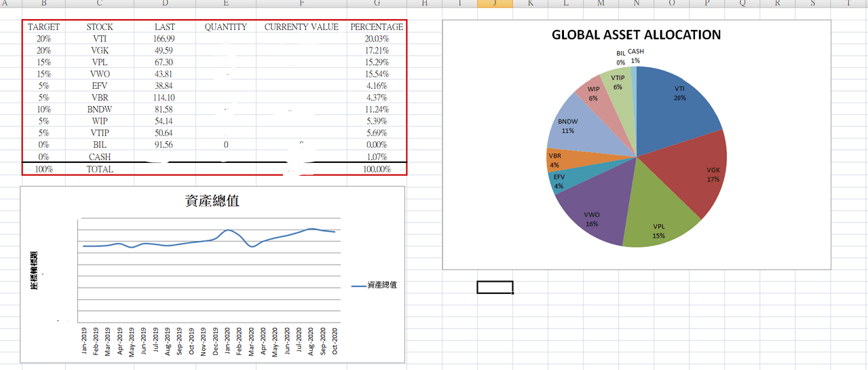Screen dimensions: 868x370
Task: Click the VPL stock cell
Action: [100, 62]
